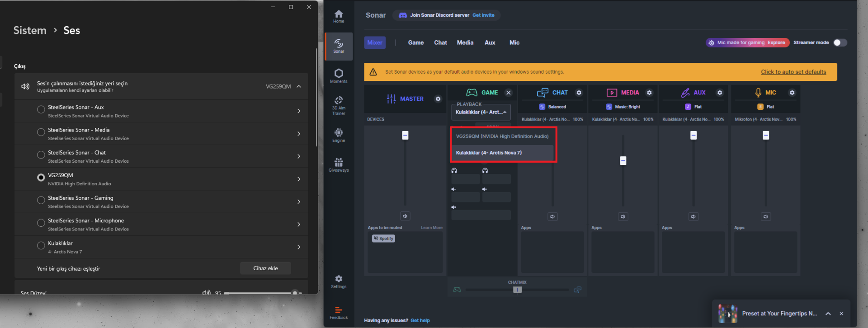Select SteelSeries Sonar - Microphone radio button
The image size is (868, 328).
click(41, 223)
